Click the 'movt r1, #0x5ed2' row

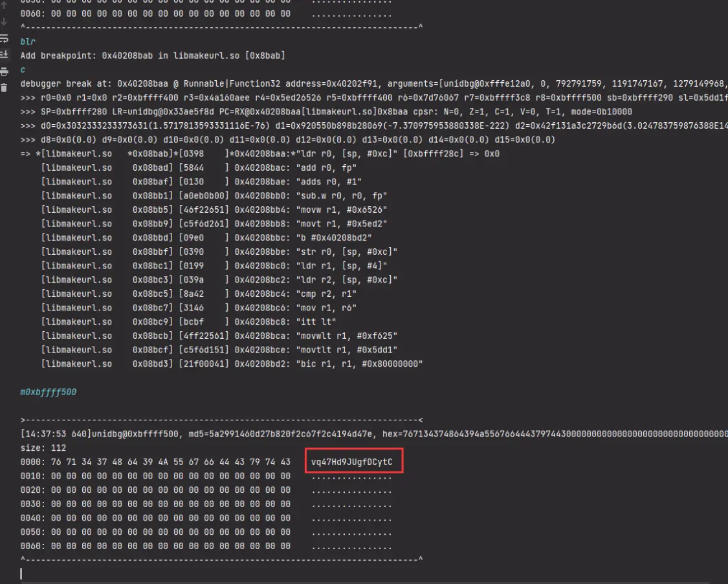(214, 224)
